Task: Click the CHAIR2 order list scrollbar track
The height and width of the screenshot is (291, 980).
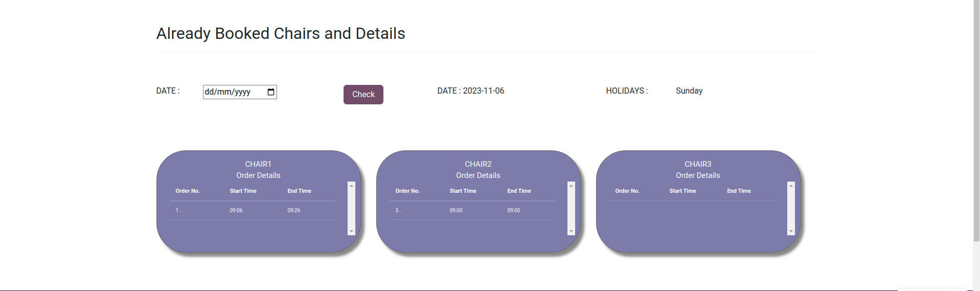Action: [571, 208]
